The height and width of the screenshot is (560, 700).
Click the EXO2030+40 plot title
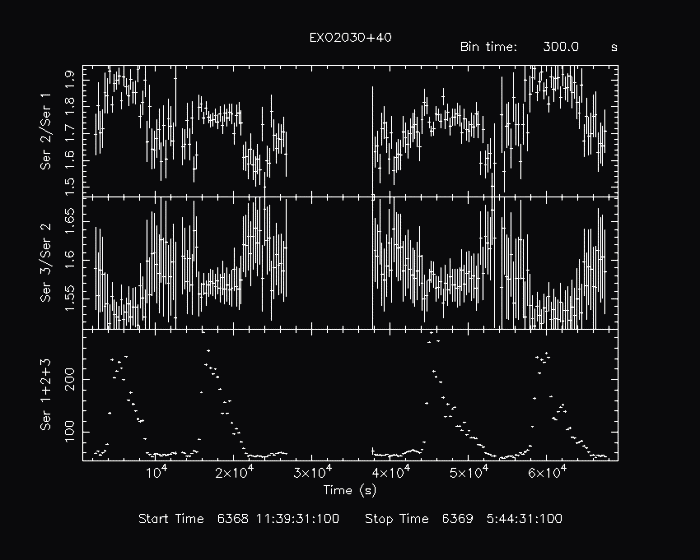click(x=350, y=37)
